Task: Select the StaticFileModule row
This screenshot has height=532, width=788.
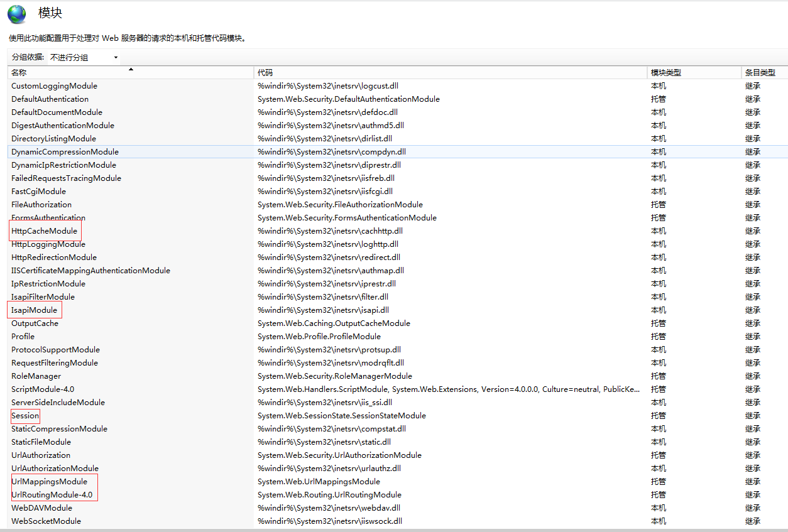Action: (x=41, y=442)
